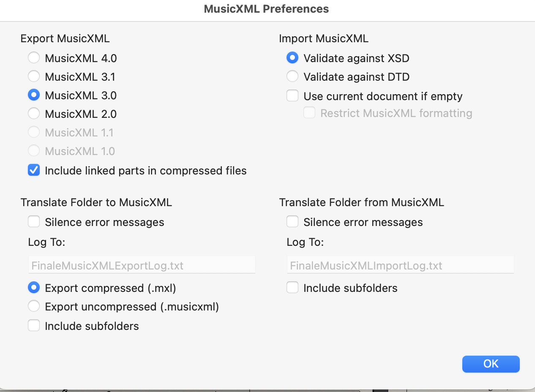Screen dimensions: 535x392
Task: Click the FinaleMusicXMLImportLog.txt log field
Action: click(400, 266)
